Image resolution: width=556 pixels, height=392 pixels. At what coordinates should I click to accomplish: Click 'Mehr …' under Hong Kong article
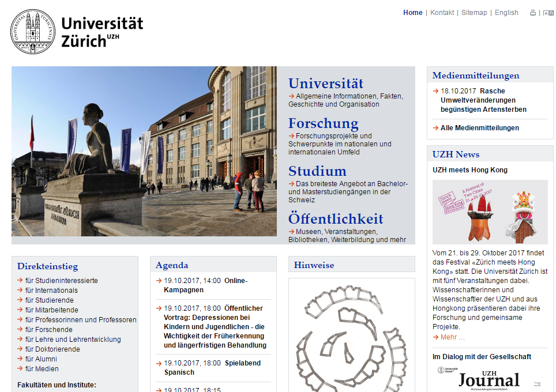click(452, 337)
